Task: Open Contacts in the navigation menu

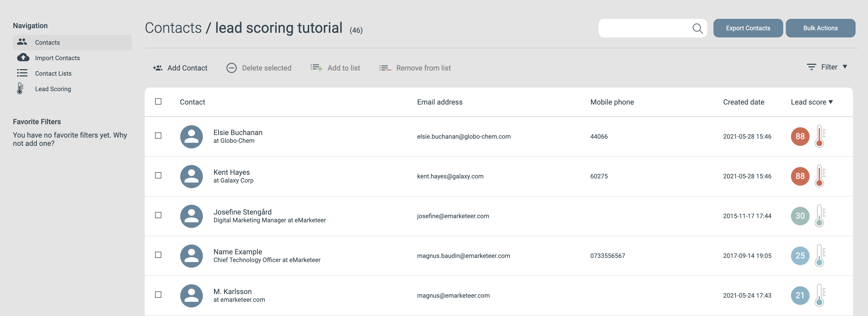Action: tap(72, 42)
